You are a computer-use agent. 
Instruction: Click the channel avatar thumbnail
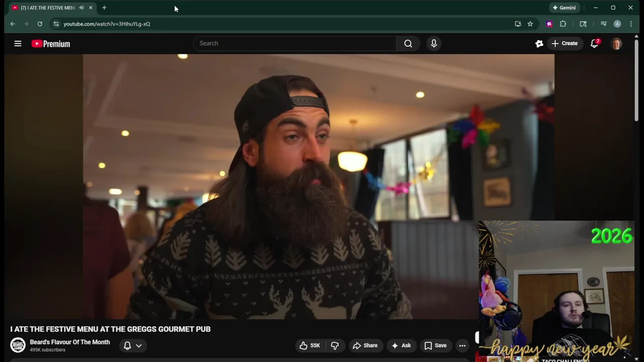coord(18,345)
